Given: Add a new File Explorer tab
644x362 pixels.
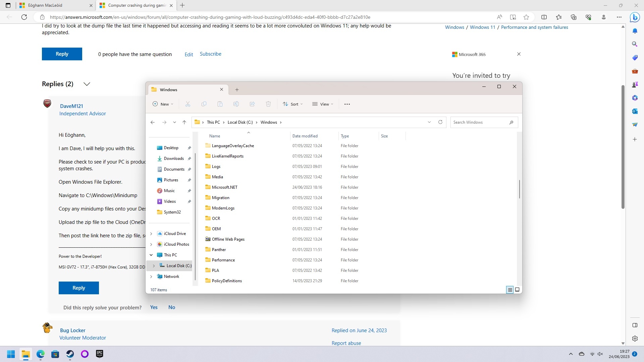Looking at the screenshot, I should [x=237, y=90].
